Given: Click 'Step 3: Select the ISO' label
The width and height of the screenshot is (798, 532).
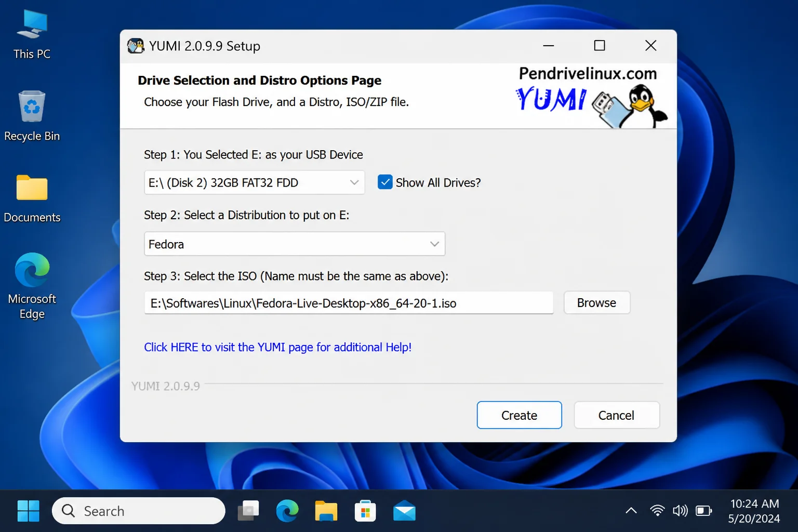Looking at the screenshot, I should [x=296, y=276].
